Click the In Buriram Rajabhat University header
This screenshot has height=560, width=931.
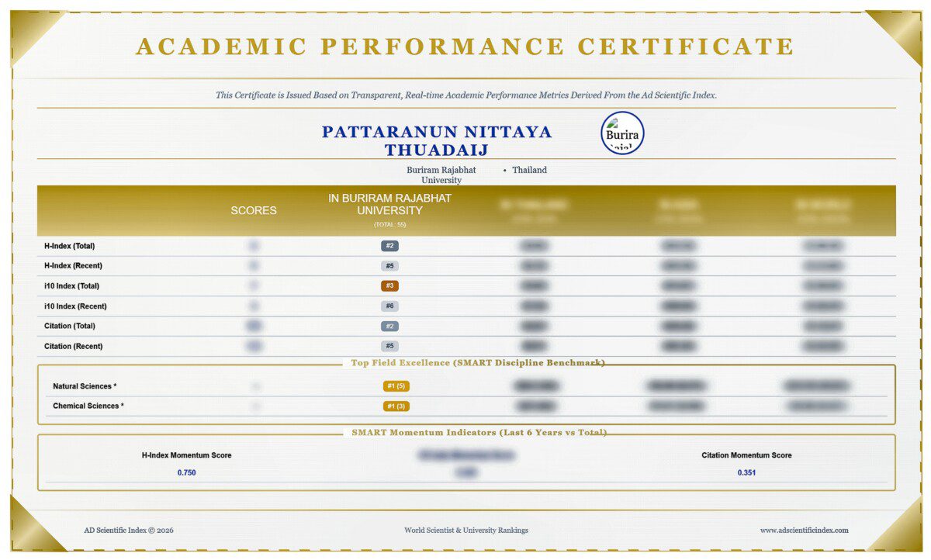click(389, 204)
